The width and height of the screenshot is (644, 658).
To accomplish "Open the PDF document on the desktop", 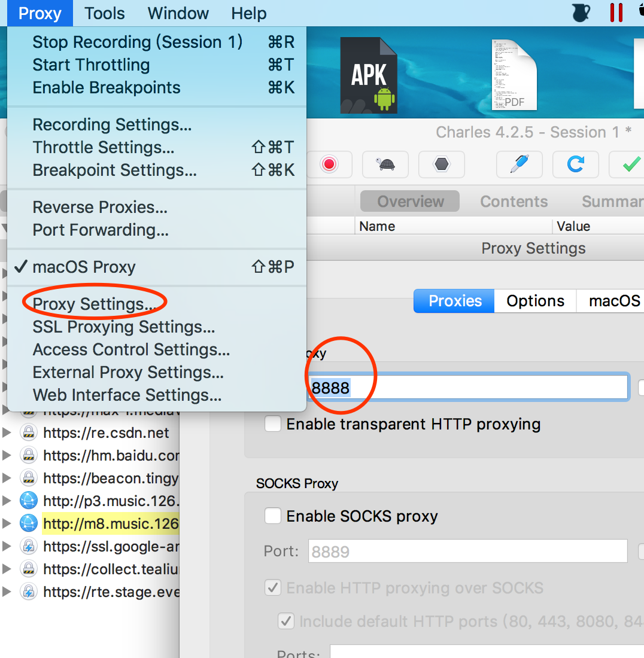I will [514, 75].
